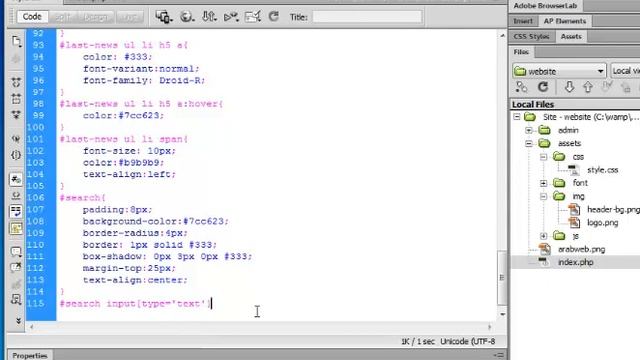This screenshot has width=640, height=360.
Task: Click horizontal scrollbar right arrow
Action: (489, 327)
